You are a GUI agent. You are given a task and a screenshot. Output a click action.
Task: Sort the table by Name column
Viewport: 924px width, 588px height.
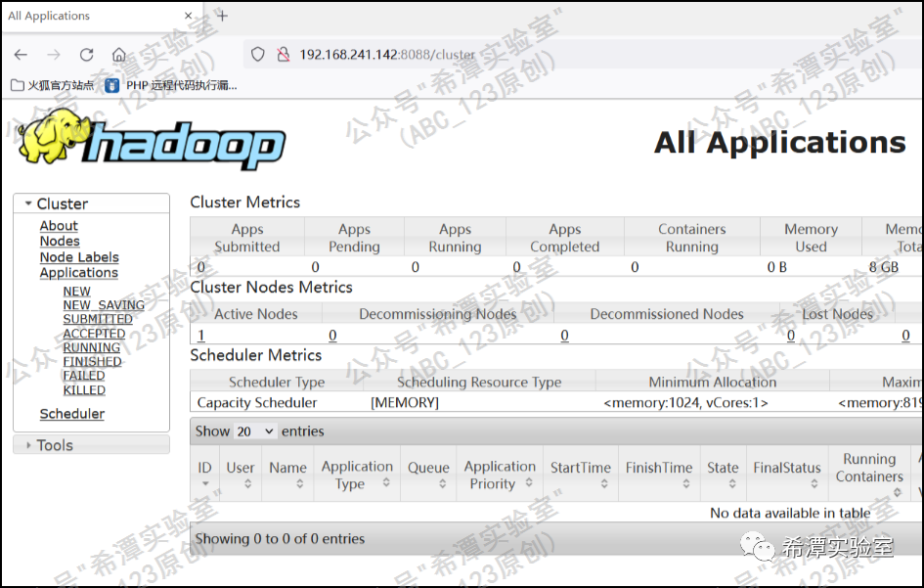click(x=287, y=475)
